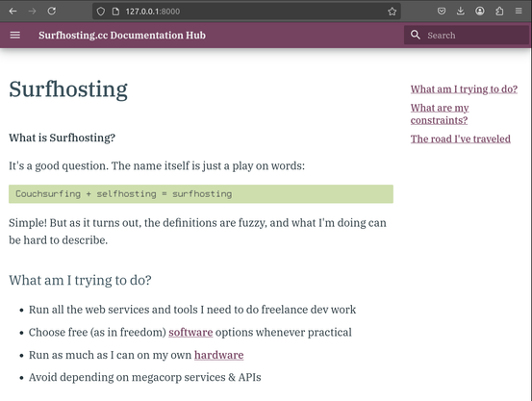
Task: Open the extensions puzzle icon
Action: 499,12
